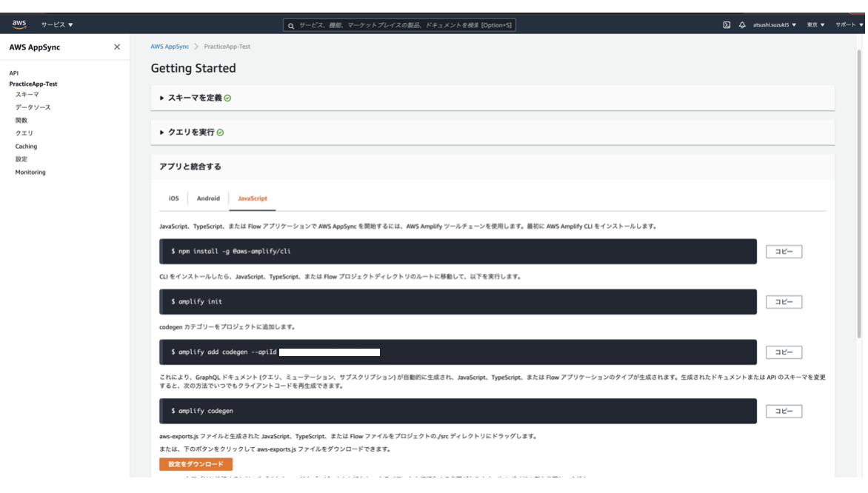Screen dimensions: 868x493
Task: Click the アプリと統合する heading
Action: (190, 167)
